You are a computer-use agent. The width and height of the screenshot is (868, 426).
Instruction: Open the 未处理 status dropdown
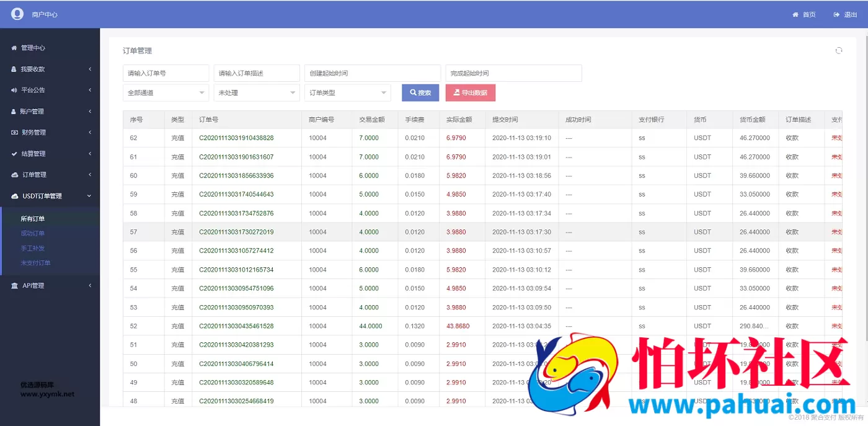coord(257,92)
